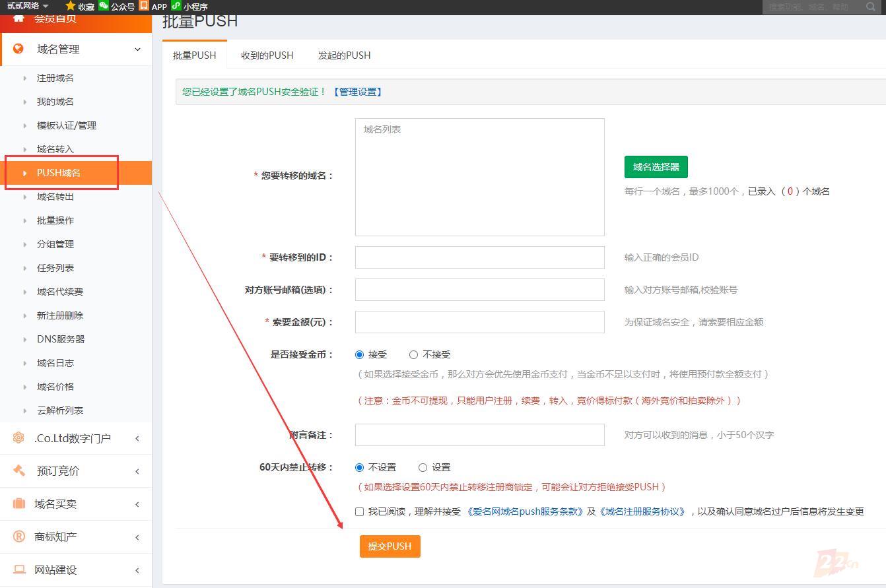The height and width of the screenshot is (588, 886).
Task: Click the green 域名选择器 button
Action: 655,167
